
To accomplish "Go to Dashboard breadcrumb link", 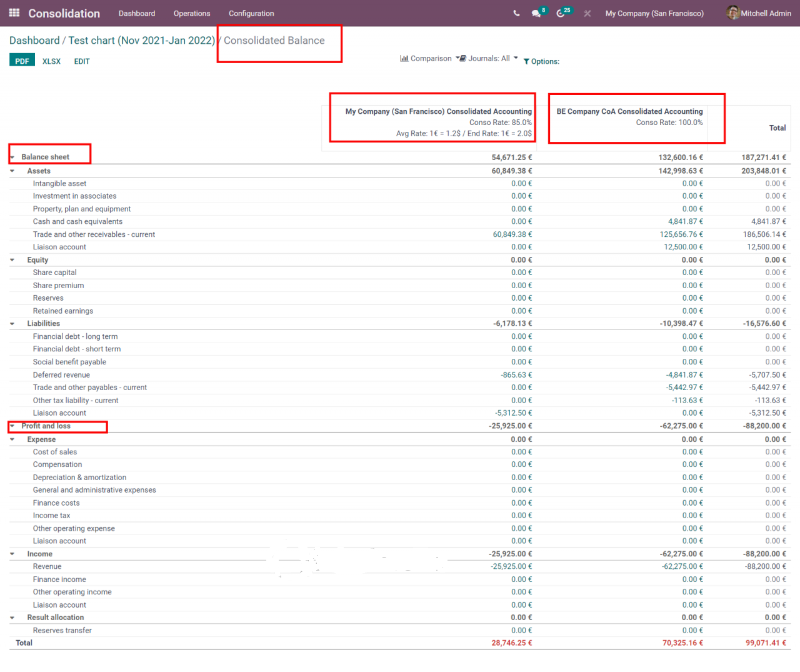I will tap(34, 41).
